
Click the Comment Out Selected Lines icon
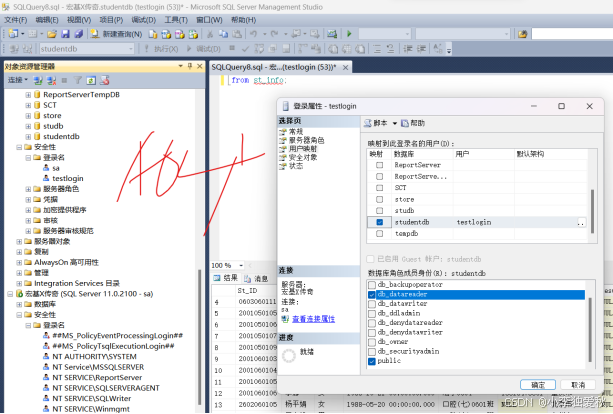[377, 49]
